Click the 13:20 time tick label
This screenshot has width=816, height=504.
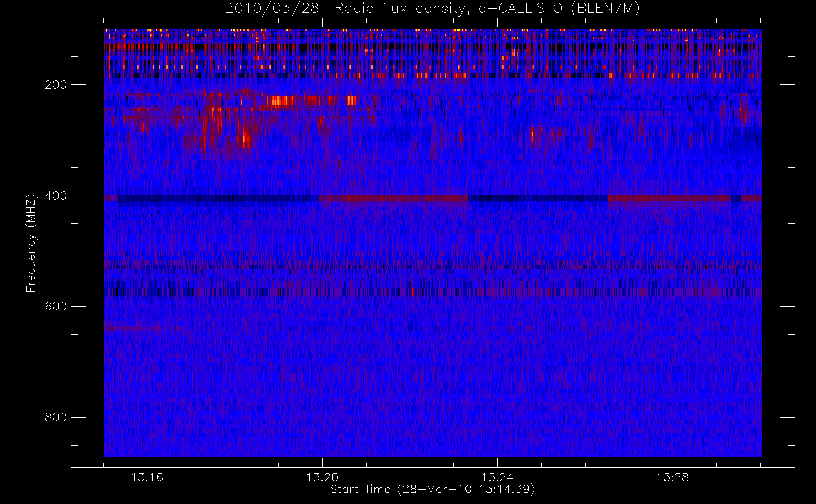[322, 477]
